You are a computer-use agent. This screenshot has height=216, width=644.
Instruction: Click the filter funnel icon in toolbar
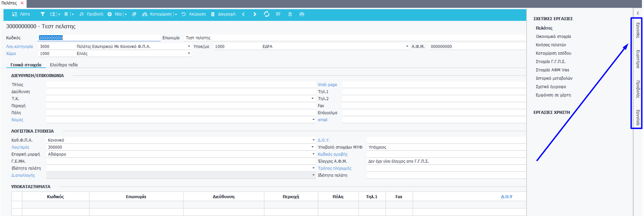[x=42, y=14]
